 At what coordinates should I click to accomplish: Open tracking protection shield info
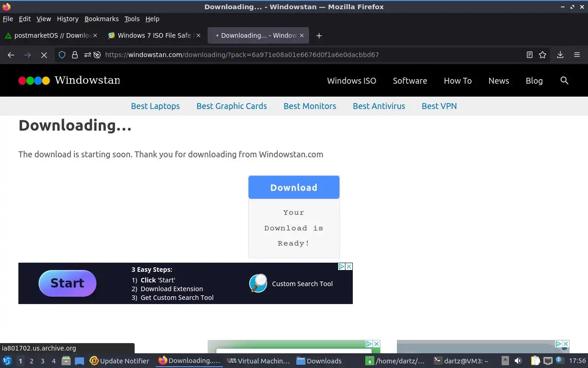tap(62, 55)
